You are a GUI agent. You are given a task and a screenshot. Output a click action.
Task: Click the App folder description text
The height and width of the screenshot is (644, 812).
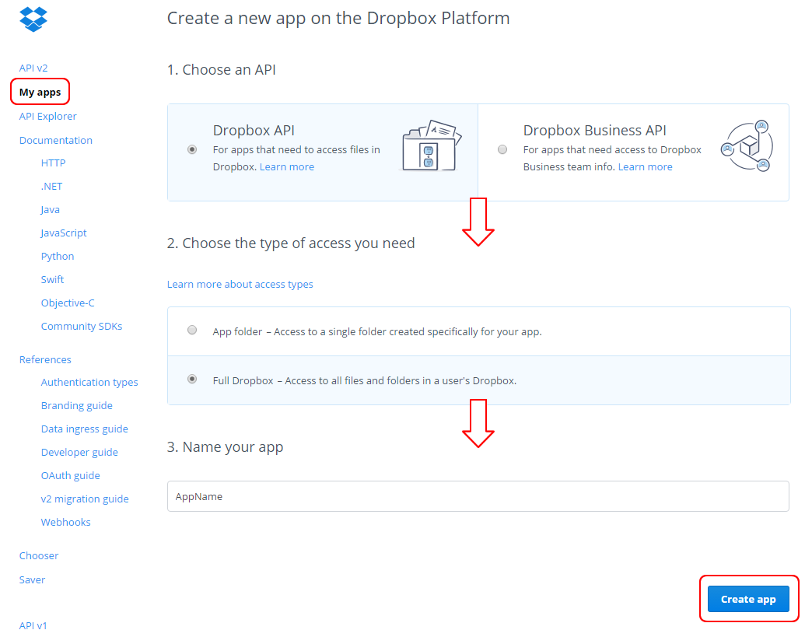(377, 331)
